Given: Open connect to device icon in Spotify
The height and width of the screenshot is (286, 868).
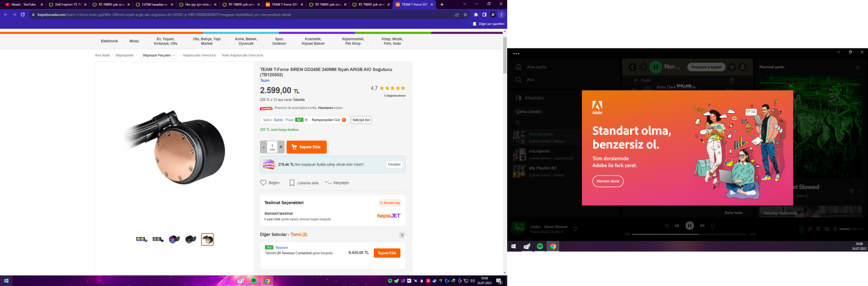Looking at the screenshot, I should click(827, 229).
